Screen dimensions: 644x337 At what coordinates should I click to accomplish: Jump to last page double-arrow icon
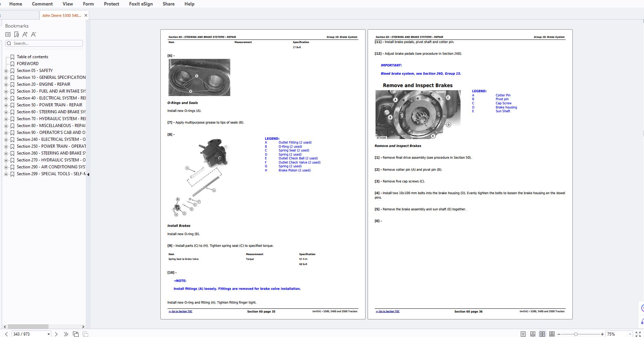pyautogui.click(x=66, y=334)
